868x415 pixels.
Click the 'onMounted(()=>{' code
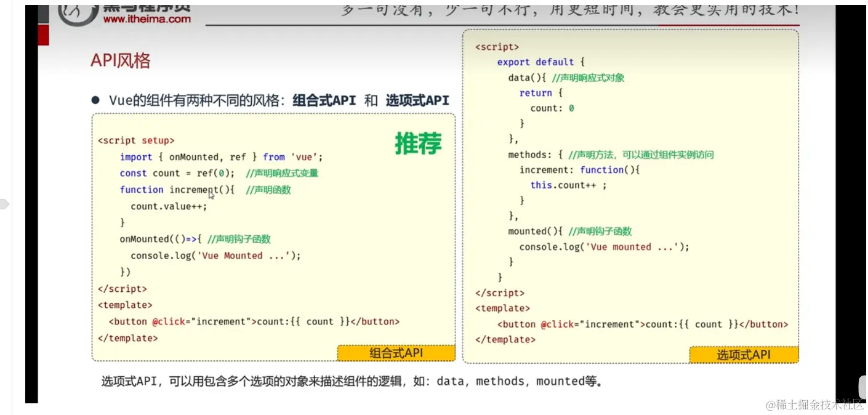(161, 239)
